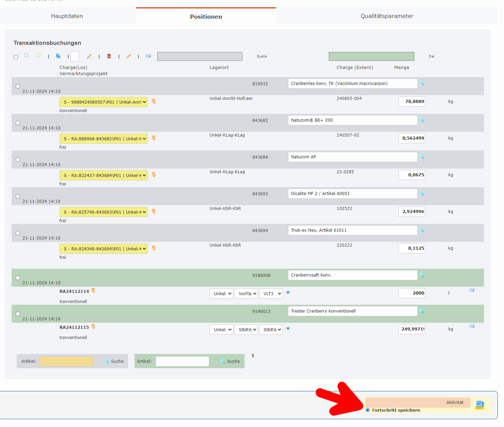Click the magic wand icon in toolbar
The image size is (504, 427).
[x=89, y=56]
